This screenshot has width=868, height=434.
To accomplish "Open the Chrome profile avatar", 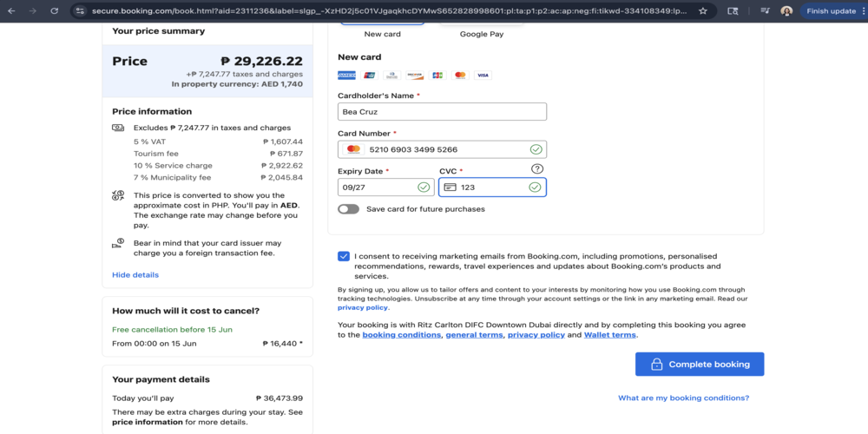I will pos(786,11).
